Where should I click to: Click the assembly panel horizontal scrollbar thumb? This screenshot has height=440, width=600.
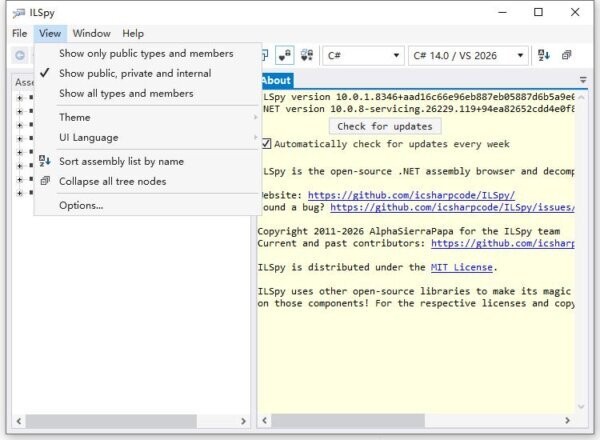[111, 421]
